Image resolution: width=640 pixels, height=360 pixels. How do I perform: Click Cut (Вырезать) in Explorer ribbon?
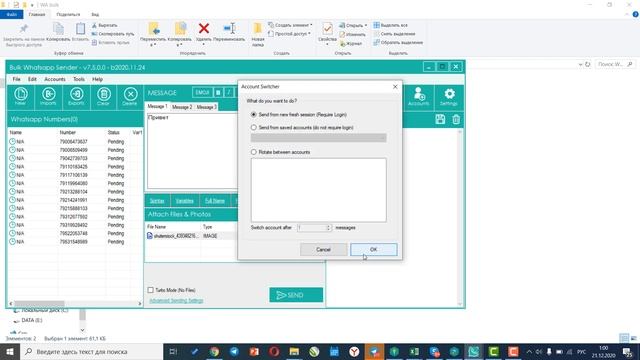105,25
